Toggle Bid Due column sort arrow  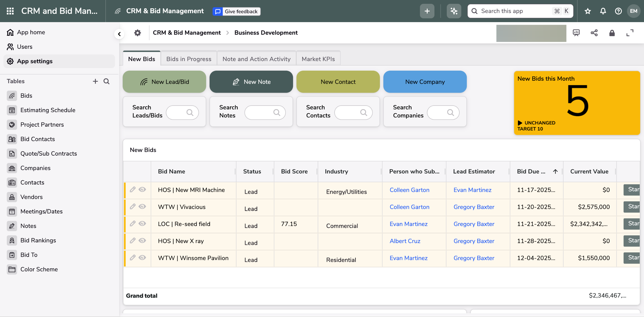[x=555, y=171]
